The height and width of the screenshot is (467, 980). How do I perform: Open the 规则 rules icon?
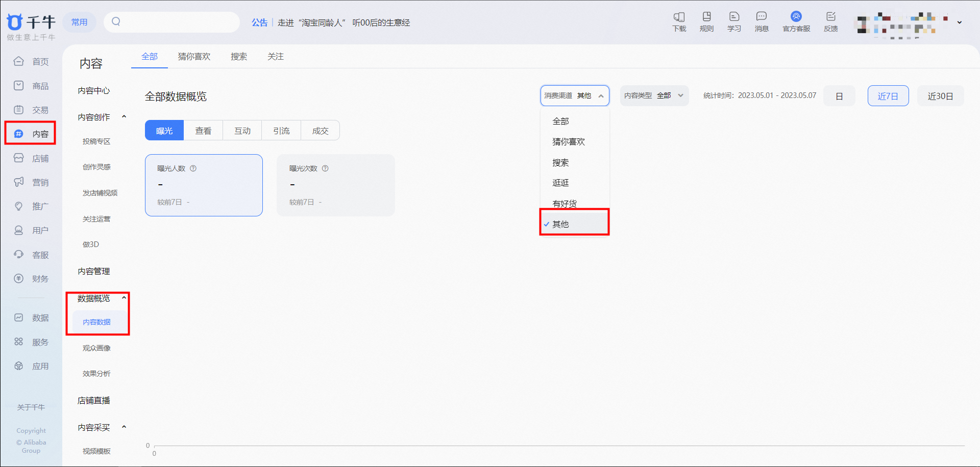click(706, 22)
